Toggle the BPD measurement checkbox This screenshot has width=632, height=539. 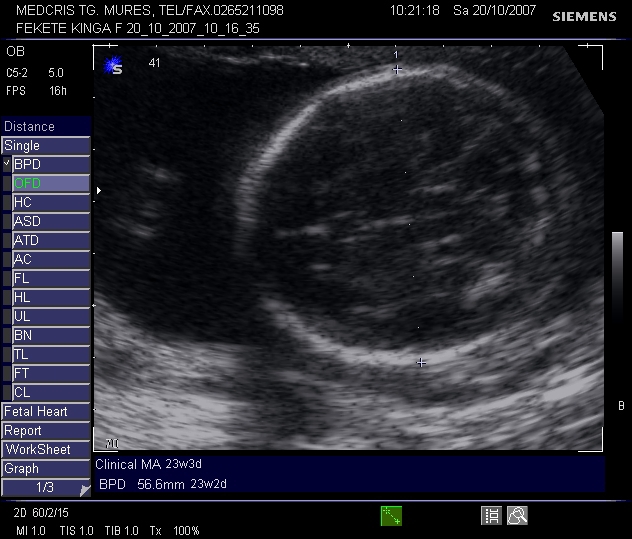[x=7, y=164]
